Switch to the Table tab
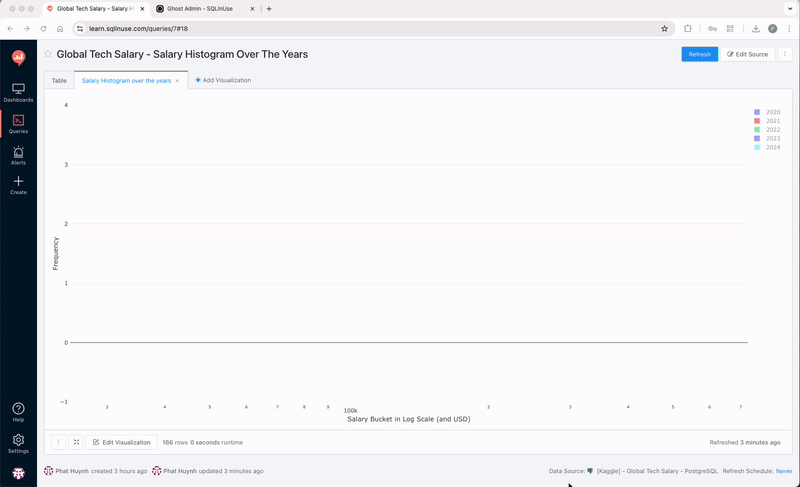The width and height of the screenshot is (800, 487). click(59, 81)
